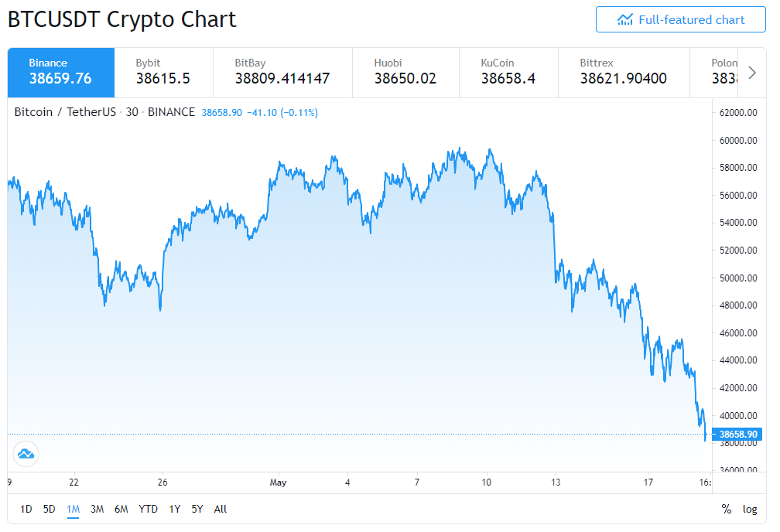780x532 pixels.
Task: Click the TradingView cloud logo icon
Action: coord(26,454)
